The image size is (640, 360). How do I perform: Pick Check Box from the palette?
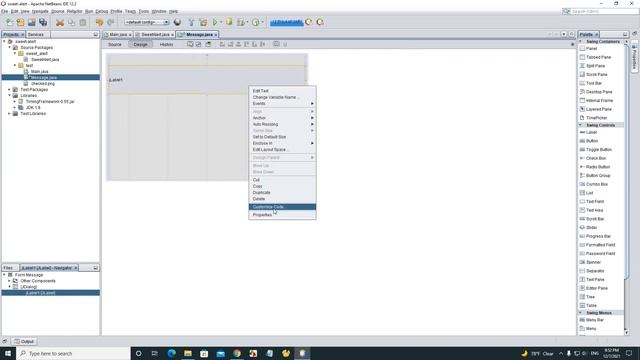click(x=596, y=158)
